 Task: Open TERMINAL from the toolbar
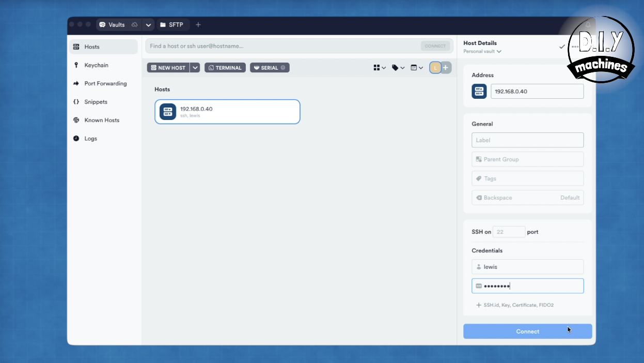click(x=225, y=68)
